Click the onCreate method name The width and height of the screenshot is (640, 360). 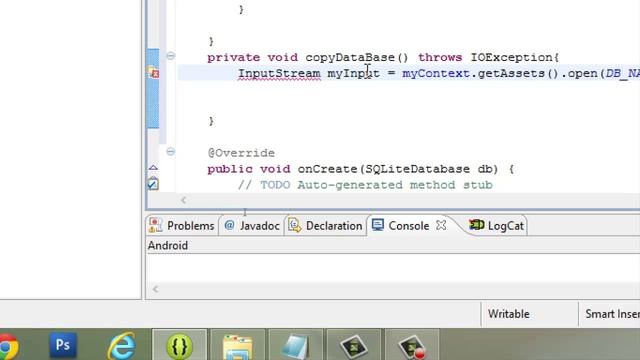click(x=327, y=169)
